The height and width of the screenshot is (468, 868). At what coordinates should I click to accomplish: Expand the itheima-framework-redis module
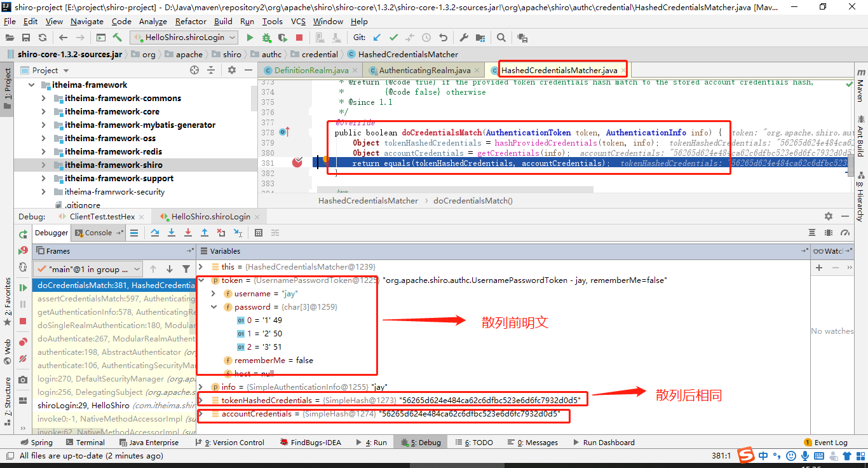click(x=43, y=152)
